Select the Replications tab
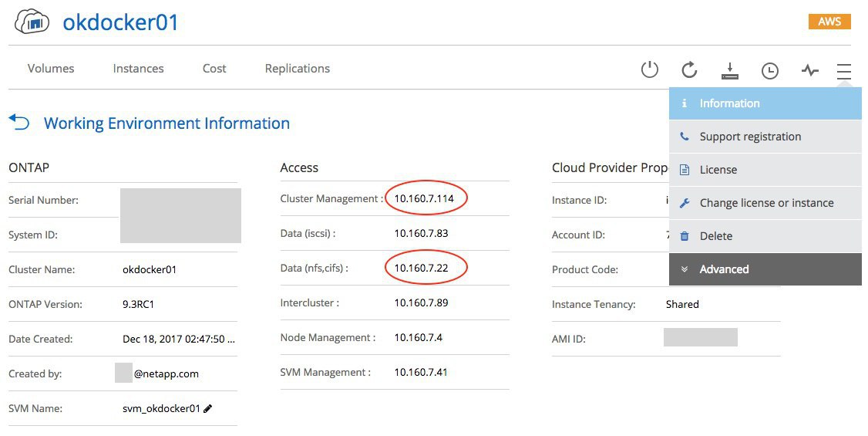Viewport: 868px width, 436px height. 298,69
